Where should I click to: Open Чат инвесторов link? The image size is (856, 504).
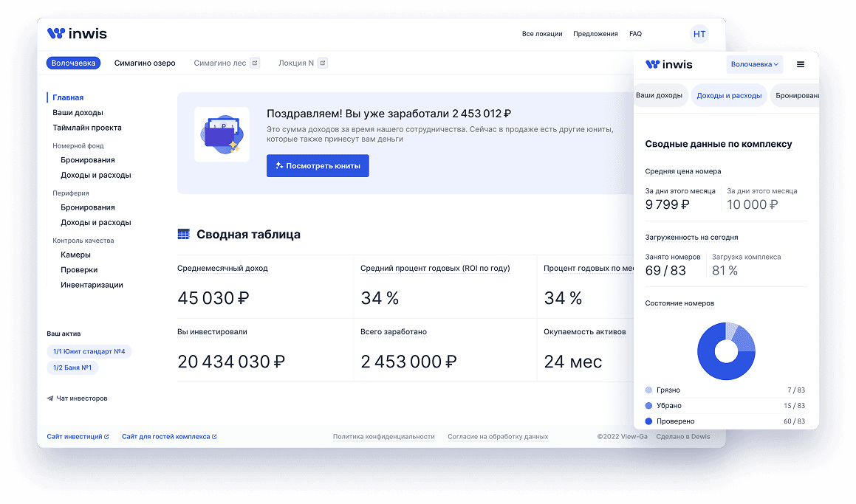pos(78,398)
